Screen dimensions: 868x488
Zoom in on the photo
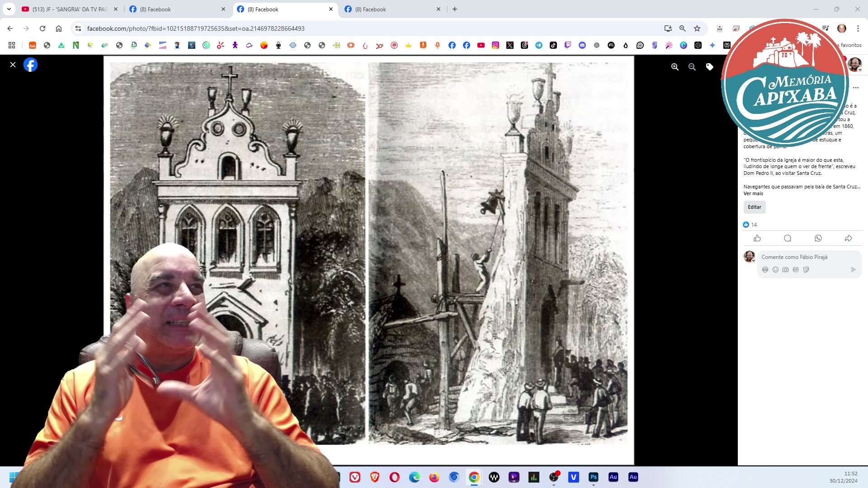675,67
